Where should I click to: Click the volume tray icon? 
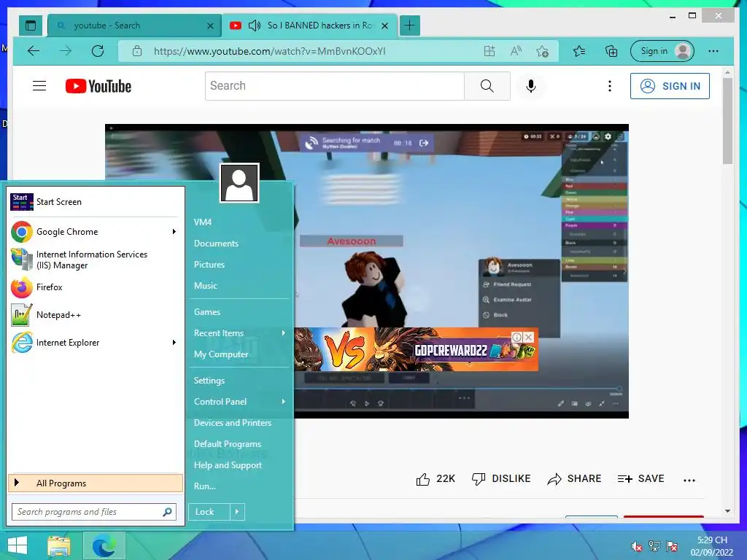(636, 546)
